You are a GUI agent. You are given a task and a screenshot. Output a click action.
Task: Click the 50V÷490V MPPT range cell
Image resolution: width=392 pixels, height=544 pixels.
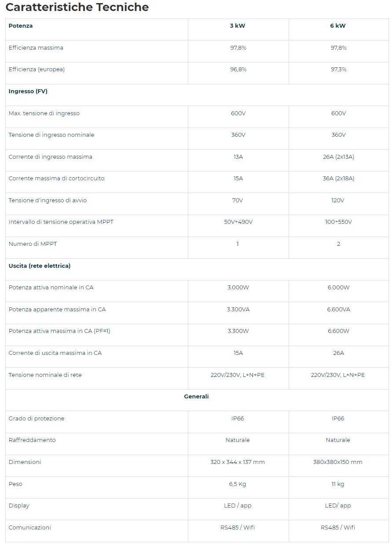point(238,222)
